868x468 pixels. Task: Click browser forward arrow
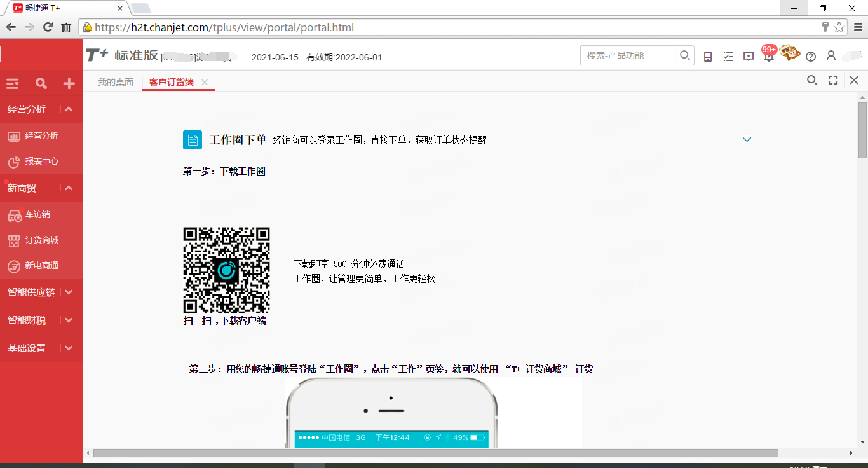point(29,27)
